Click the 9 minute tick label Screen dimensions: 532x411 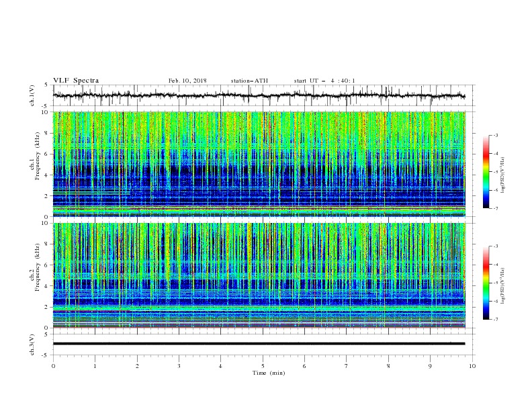click(x=430, y=366)
